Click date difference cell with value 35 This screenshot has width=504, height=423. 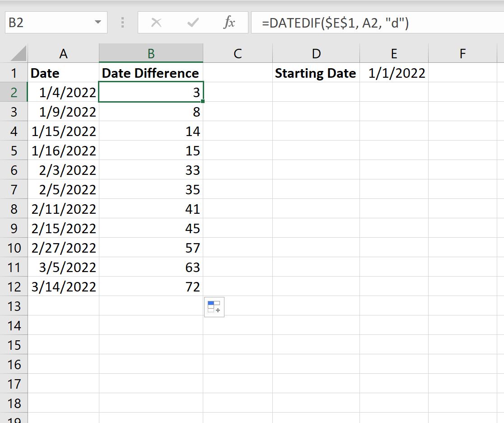coord(151,189)
